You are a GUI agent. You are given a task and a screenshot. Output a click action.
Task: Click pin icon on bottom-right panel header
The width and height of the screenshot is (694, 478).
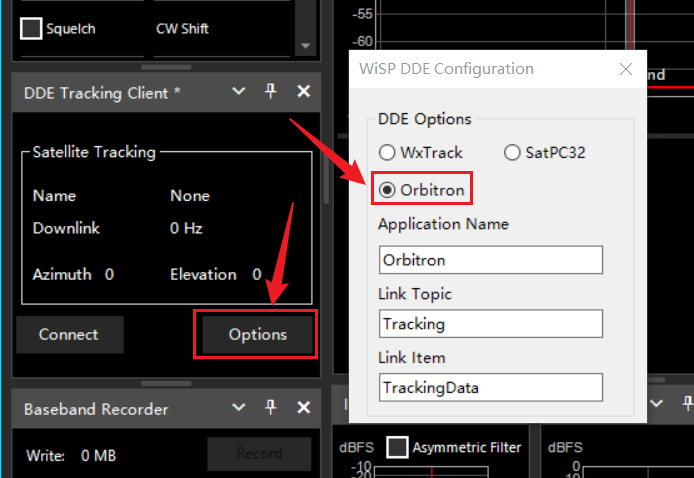coord(687,405)
